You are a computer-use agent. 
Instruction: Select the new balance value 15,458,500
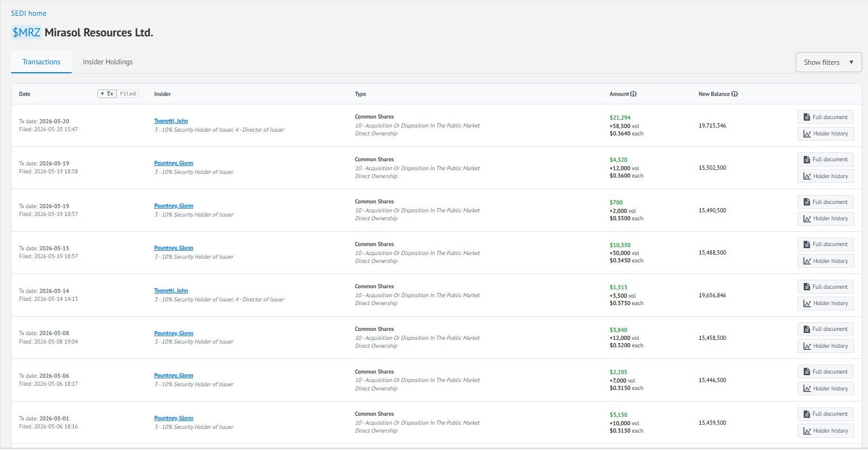tap(712, 338)
